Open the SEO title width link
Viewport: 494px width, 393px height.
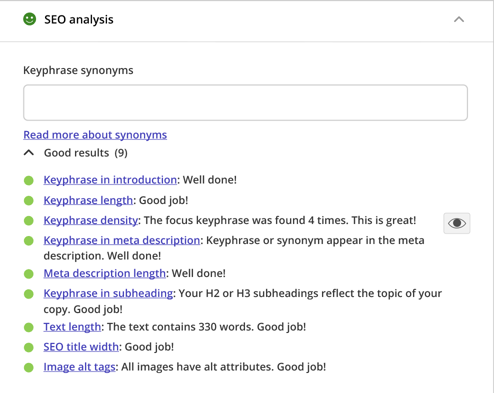(81, 347)
